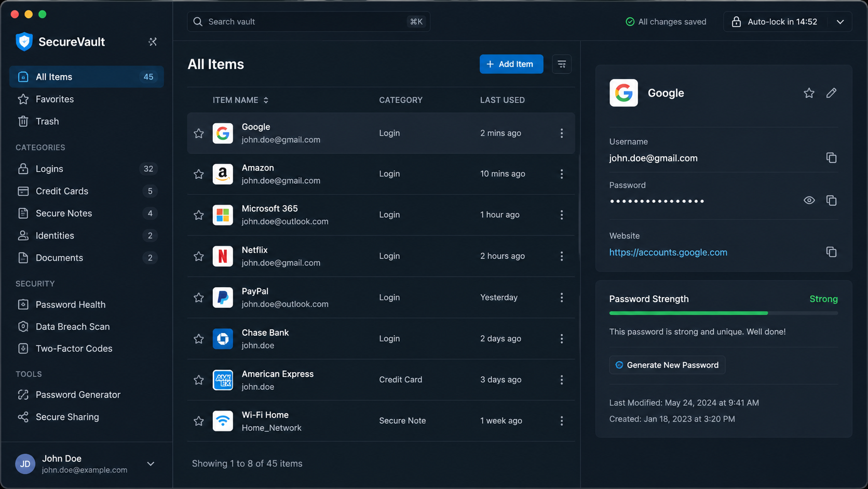The image size is (868, 489).
Task: Open the accounts.google.com website link
Action: (668, 252)
